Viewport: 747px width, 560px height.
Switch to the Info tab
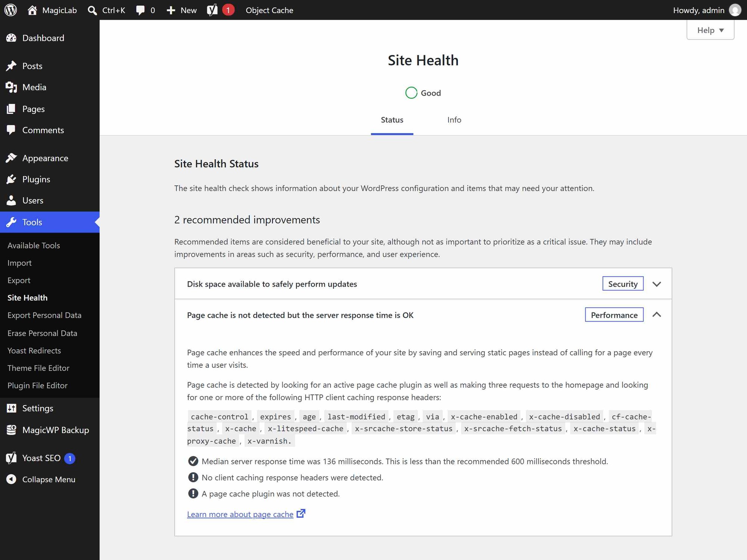(x=454, y=120)
